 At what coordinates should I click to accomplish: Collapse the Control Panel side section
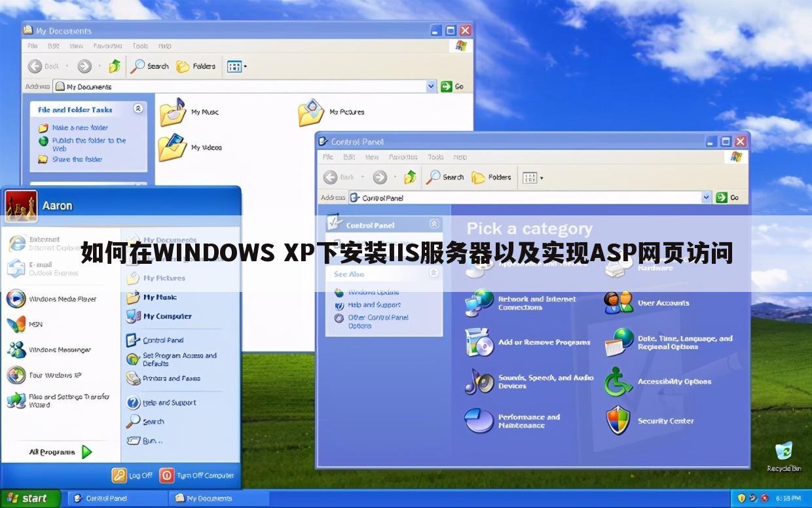pyautogui.click(x=434, y=224)
